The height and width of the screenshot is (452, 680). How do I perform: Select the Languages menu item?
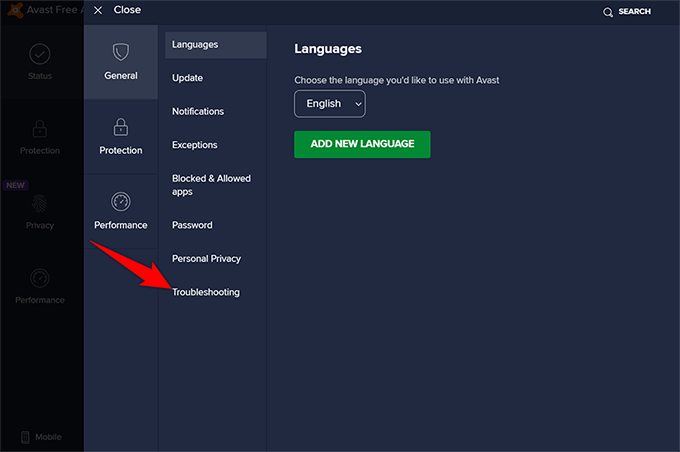point(216,45)
